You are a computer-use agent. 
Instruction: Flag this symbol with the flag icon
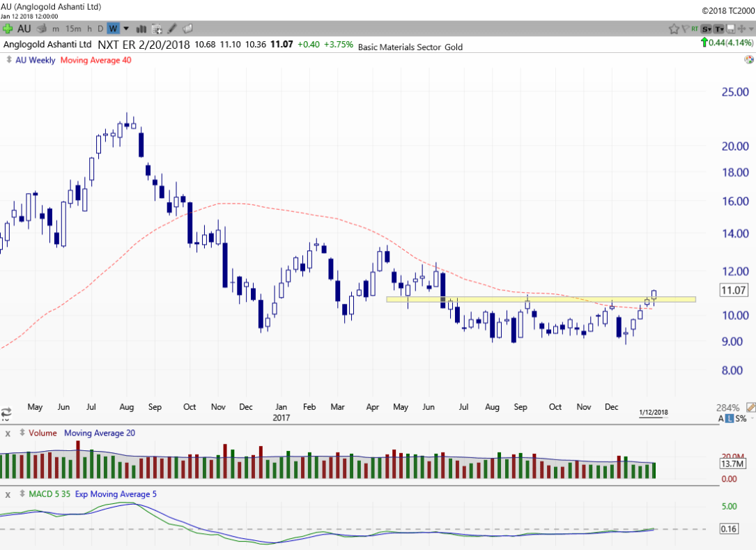tap(686, 29)
